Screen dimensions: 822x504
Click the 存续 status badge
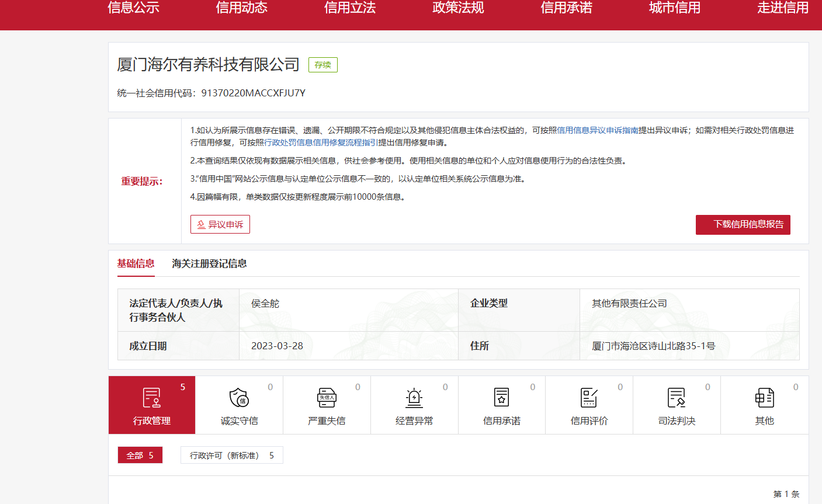click(322, 65)
